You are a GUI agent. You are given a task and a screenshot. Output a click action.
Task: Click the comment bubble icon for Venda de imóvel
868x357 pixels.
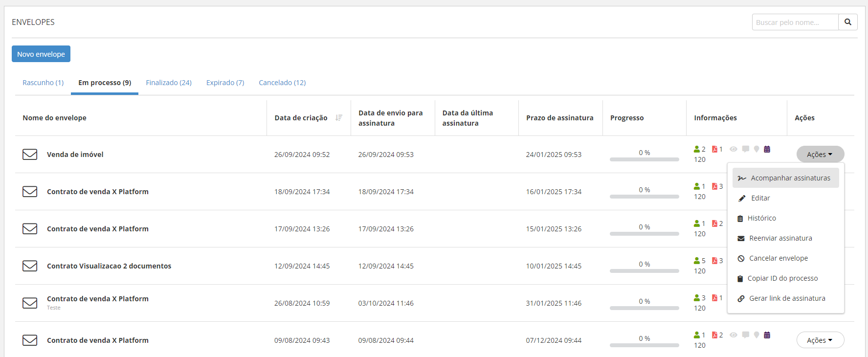pos(745,149)
